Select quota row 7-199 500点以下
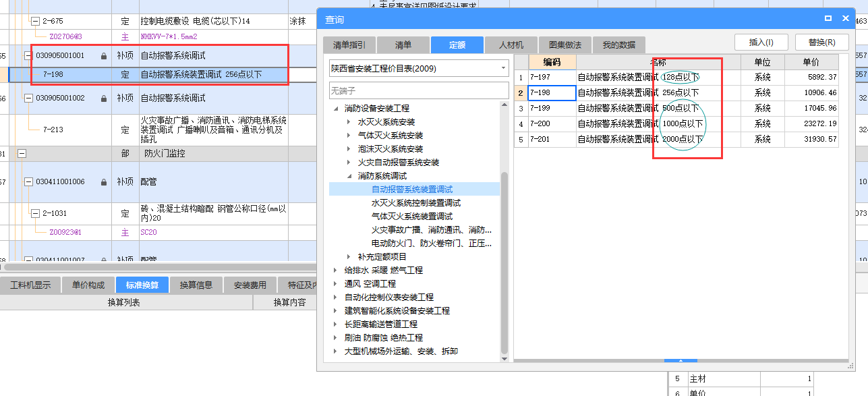This screenshot has height=396, width=868. point(676,109)
